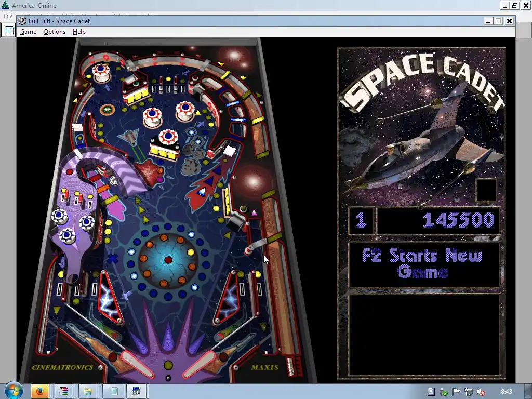532x399 pixels.
Task: Click the muted volume tray icon
Action: (x=481, y=392)
